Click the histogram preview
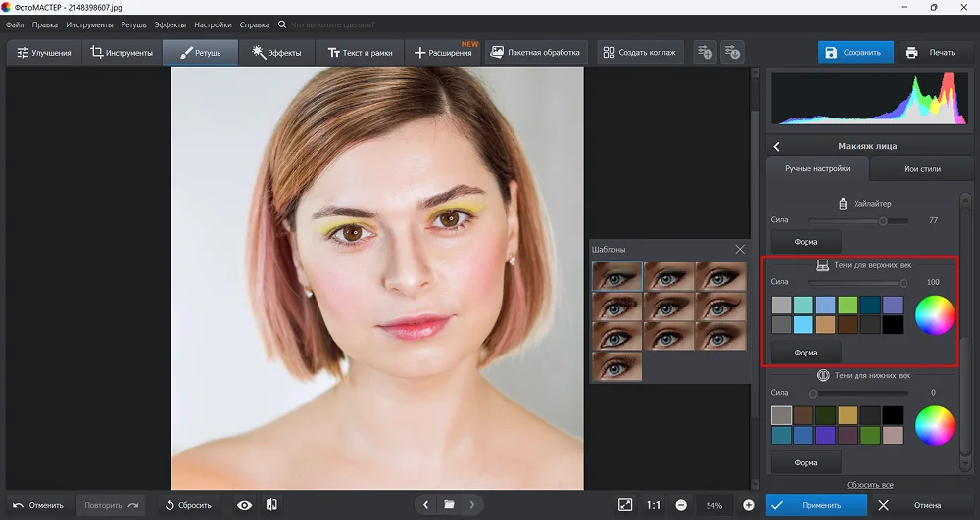 (869, 99)
